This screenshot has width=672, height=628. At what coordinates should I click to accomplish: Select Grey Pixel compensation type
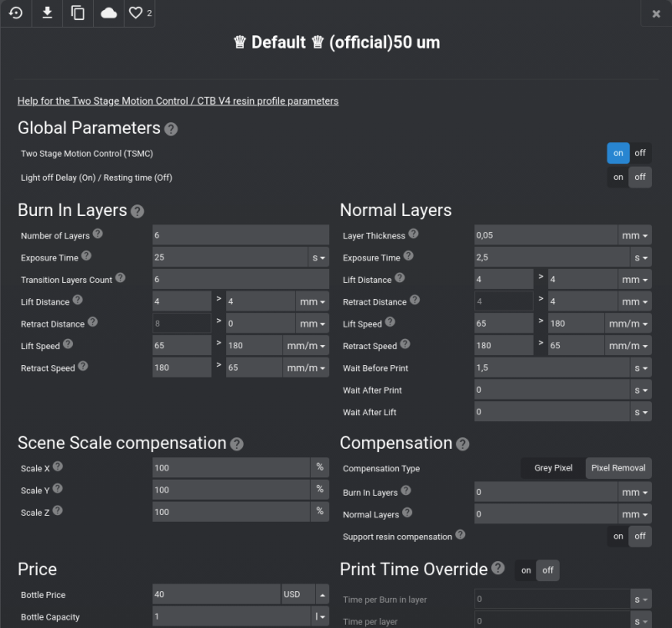coord(553,468)
